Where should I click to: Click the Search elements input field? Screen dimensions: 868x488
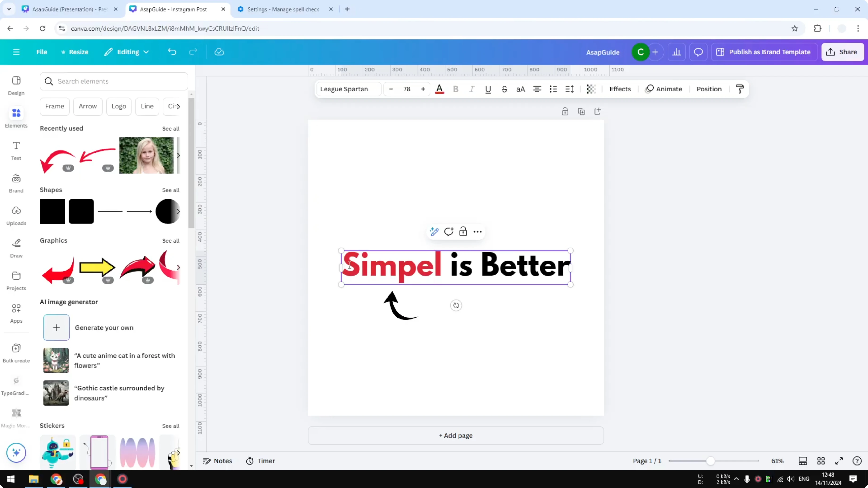point(113,81)
